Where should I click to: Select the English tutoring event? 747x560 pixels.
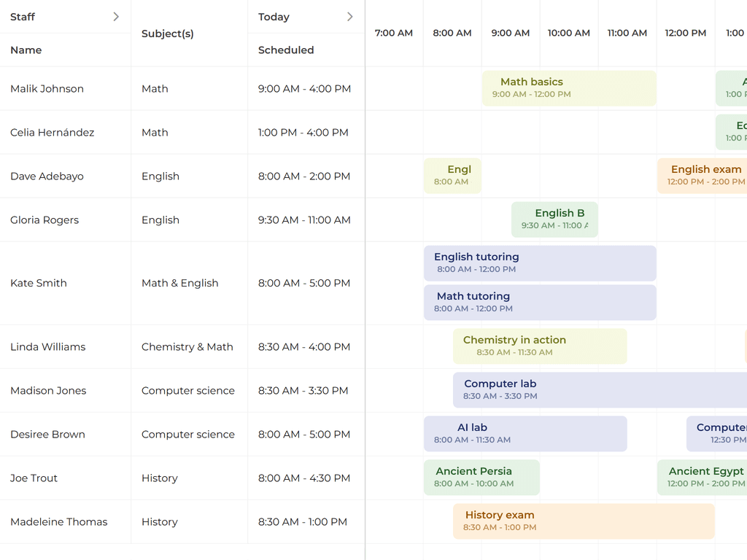point(540,263)
